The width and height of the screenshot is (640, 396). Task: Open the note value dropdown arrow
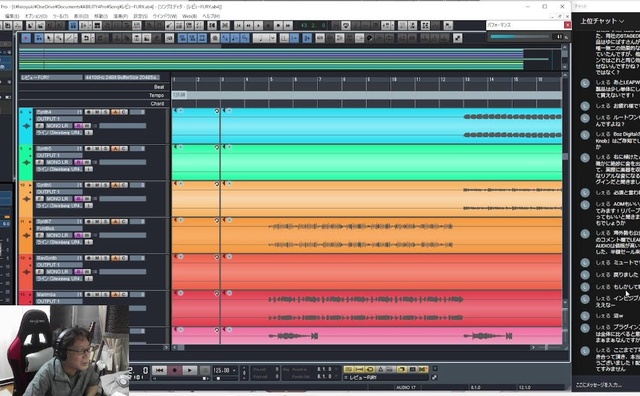[x=273, y=38]
